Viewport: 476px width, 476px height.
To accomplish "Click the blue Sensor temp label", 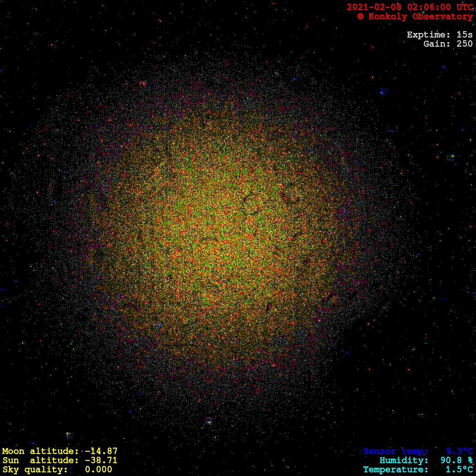I will [x=396, y=451].
